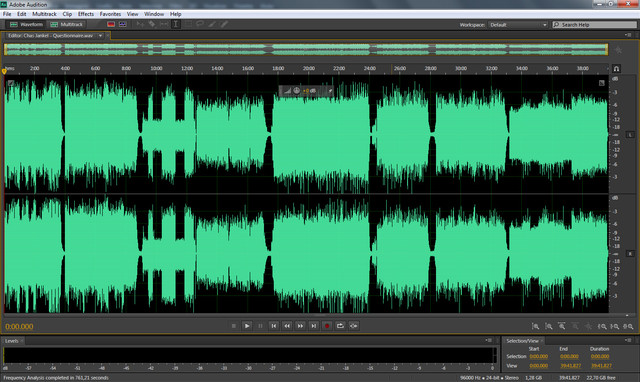
Task: Toggle the Skip Selection transport button
Action: coord(353,326)
